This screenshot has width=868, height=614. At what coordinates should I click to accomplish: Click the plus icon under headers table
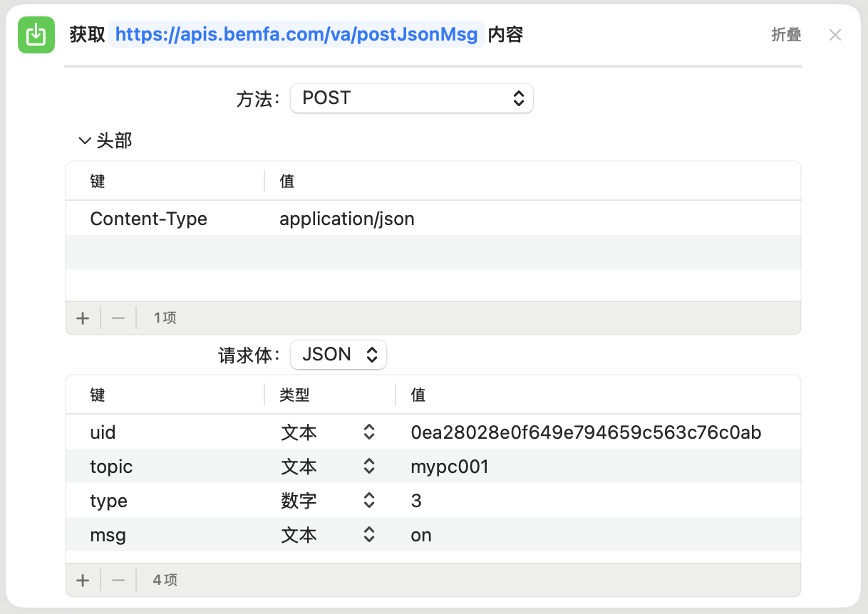coord(83,318)
